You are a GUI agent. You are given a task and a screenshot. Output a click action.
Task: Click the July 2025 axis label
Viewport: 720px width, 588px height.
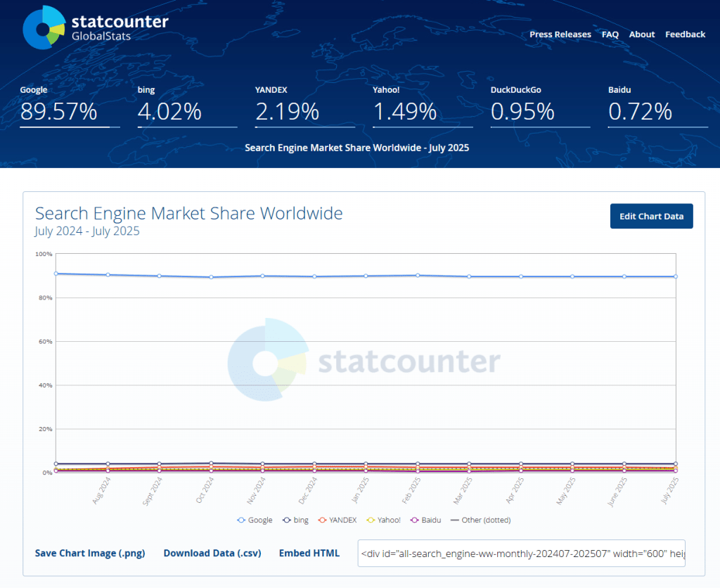click(669, 491)
